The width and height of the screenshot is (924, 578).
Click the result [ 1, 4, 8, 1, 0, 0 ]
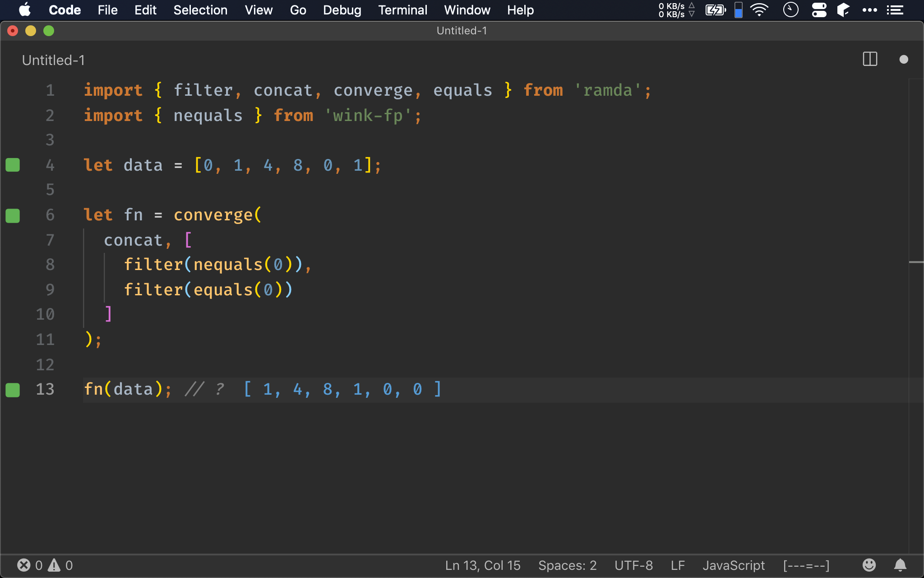pyautogui.click(x=342, y=389)
